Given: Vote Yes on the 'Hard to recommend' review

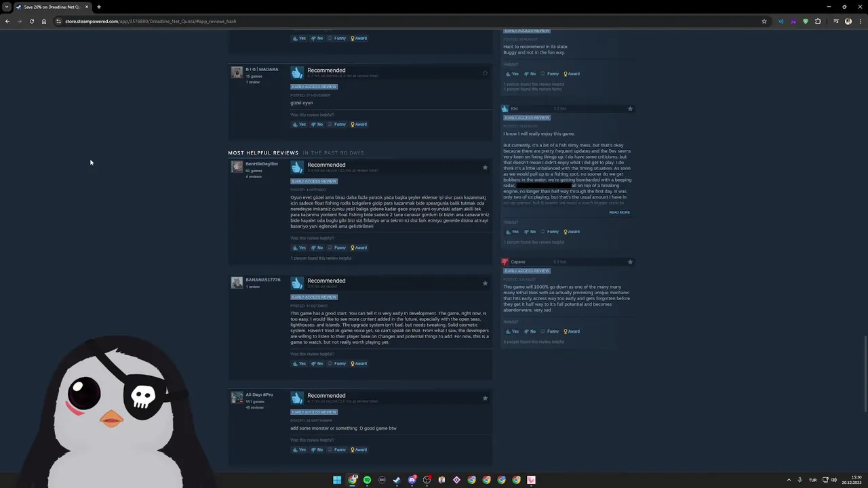Looking at the screenshot, I should (x=512, y=74).
